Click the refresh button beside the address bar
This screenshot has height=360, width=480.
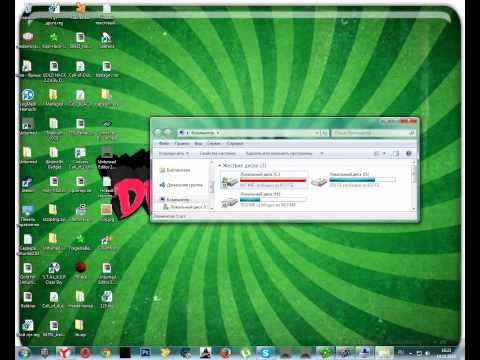(x=325, y=133)
